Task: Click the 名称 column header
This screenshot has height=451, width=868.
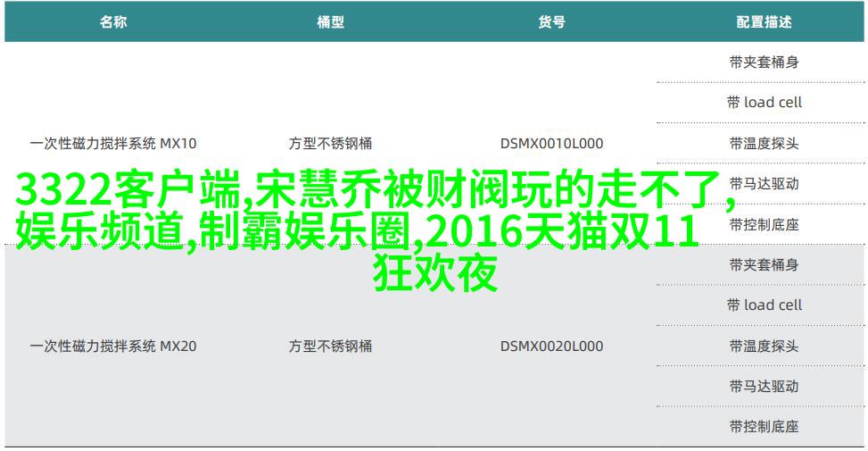Action: [x=113, y=22]
